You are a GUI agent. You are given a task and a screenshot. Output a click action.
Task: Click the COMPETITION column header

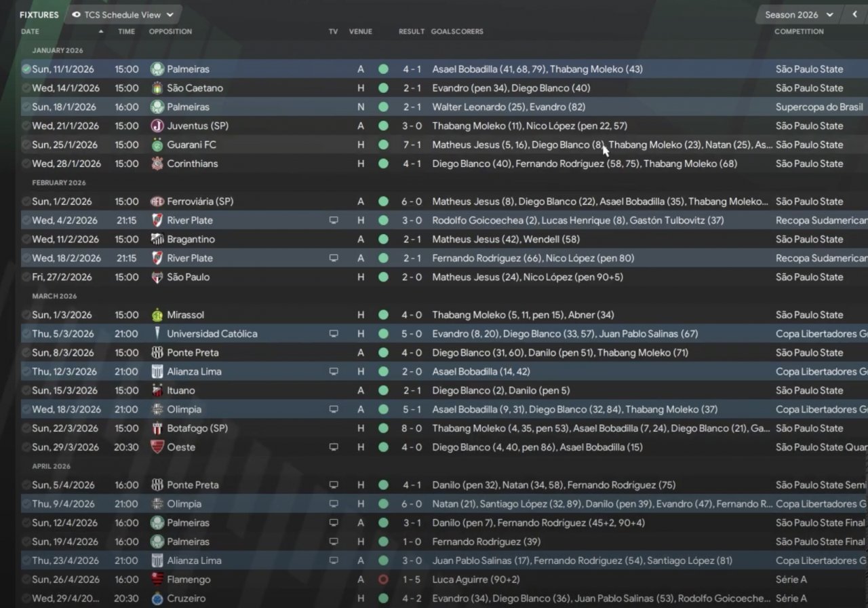pyautogui.click(x=800, y=31)
